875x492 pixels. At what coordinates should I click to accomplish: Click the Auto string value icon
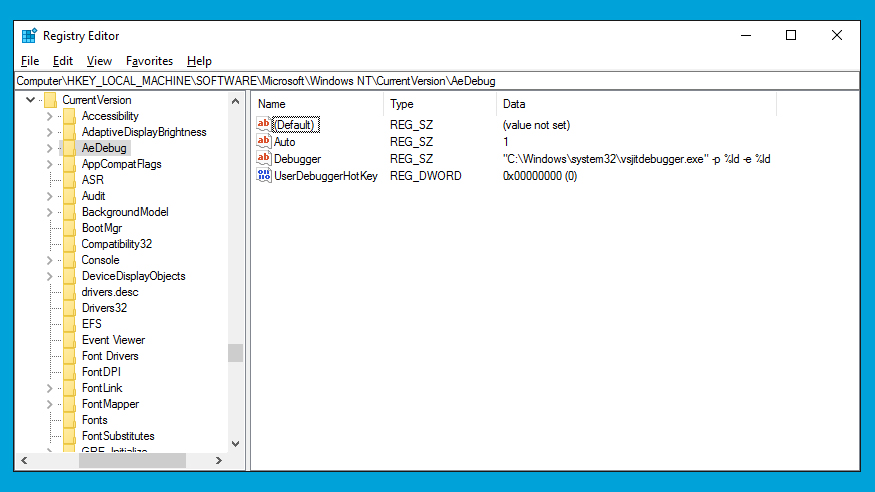click(264, 141)
